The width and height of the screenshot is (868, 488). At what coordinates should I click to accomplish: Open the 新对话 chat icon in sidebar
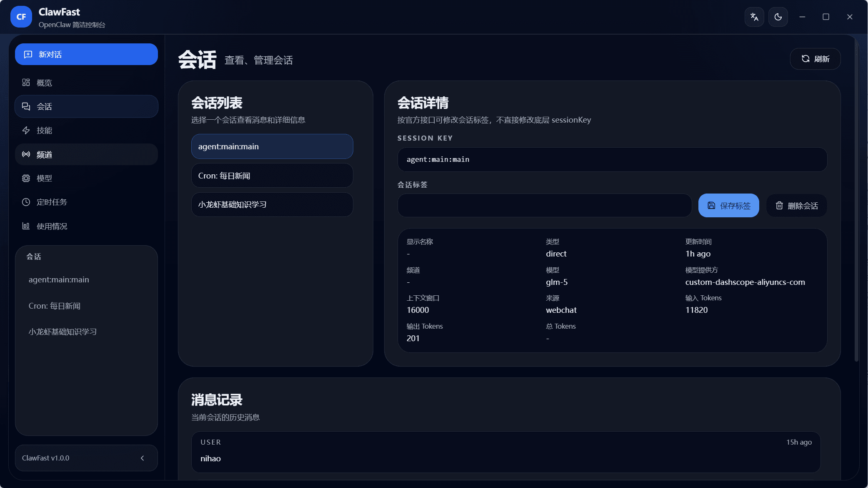tap(28, 54)
